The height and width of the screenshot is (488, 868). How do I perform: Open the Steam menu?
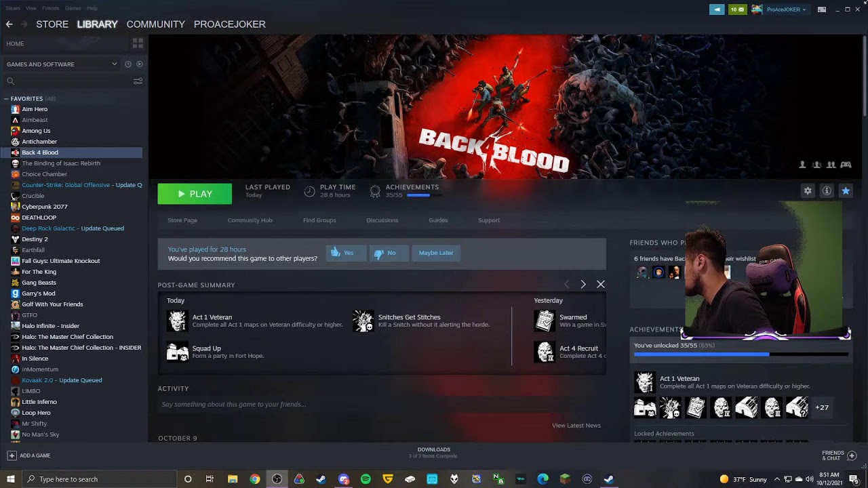[12, 8]
